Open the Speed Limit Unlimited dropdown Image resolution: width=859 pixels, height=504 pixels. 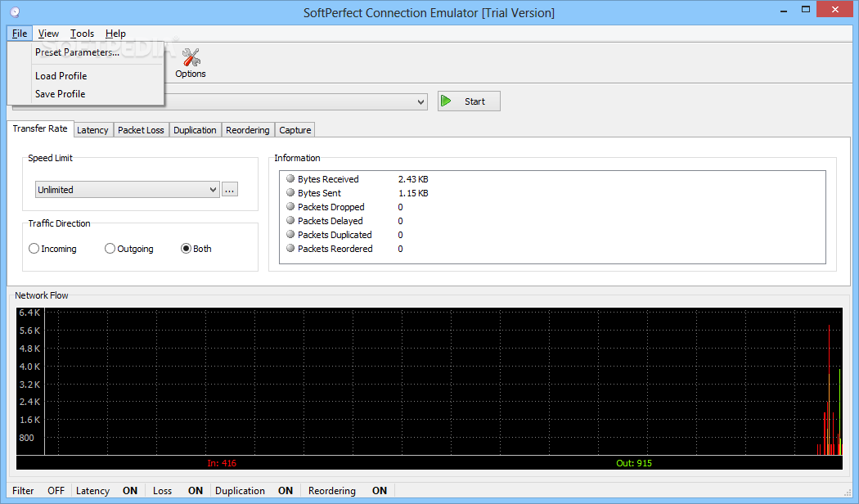[x=127, y=190]
